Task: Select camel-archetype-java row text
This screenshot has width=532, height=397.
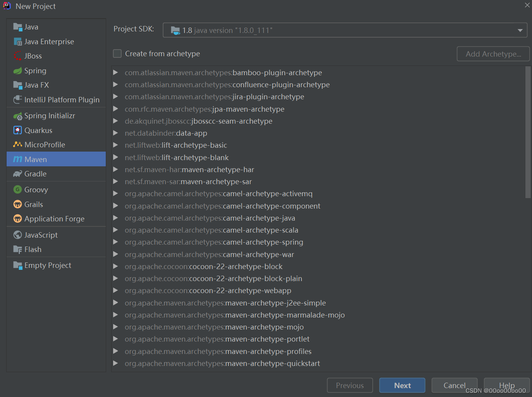Action: click(210, 218)
